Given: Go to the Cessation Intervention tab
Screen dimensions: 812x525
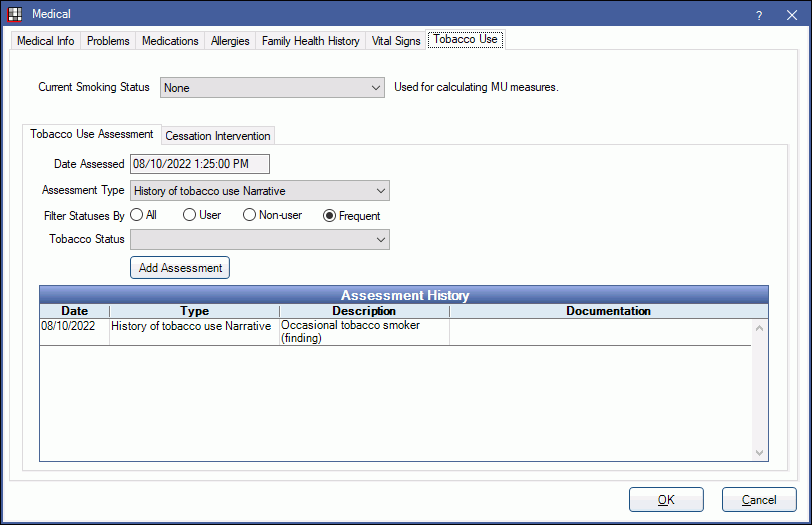Looking at the screenshot, I should [x=217, y=136].
